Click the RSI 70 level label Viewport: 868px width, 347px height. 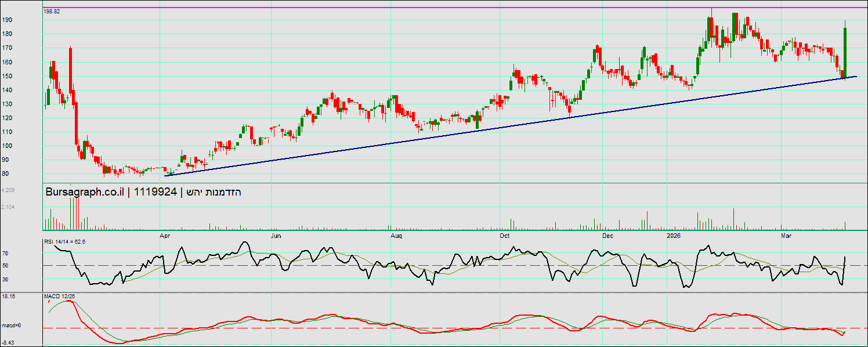(5, 254)
